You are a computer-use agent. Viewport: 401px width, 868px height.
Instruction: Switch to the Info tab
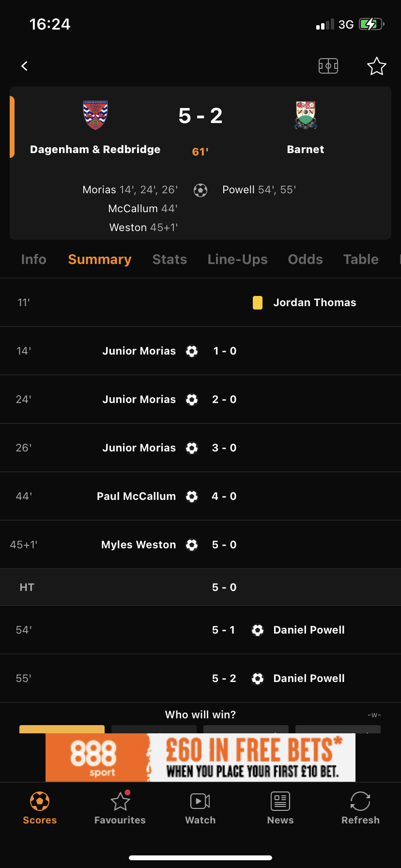pyautogui.click(x=33, y=260)
